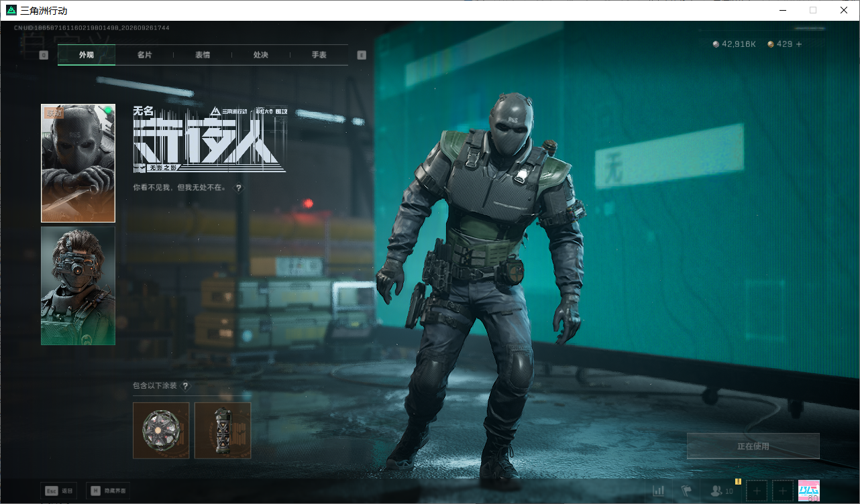Click the plus icon beside 429 currency
Screen dimensions: 860x504
(x=798, y=44)
